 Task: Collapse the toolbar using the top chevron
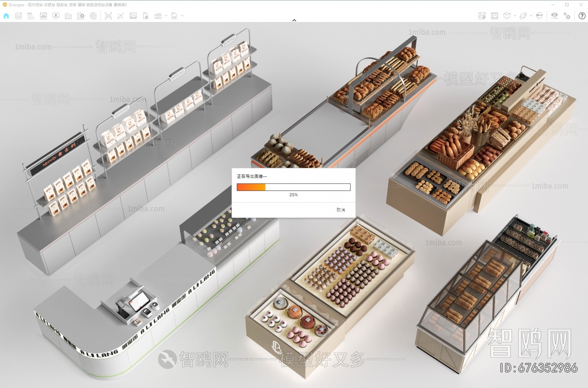tap(294, 21)
